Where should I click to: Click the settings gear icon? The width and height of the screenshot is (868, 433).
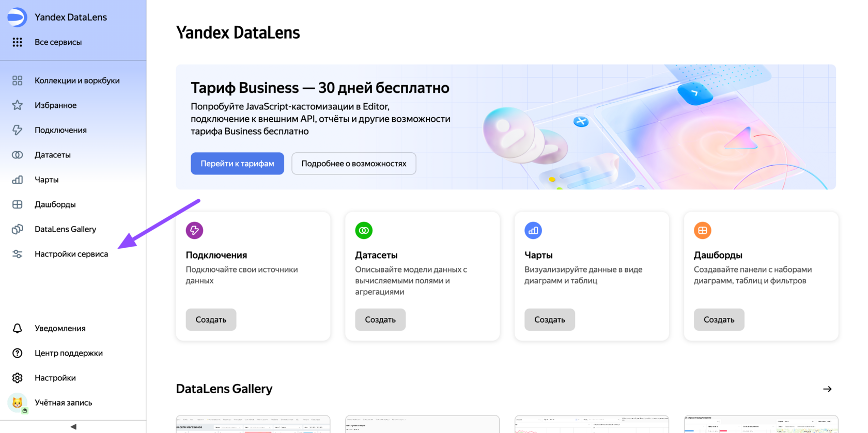pos(17,378)
